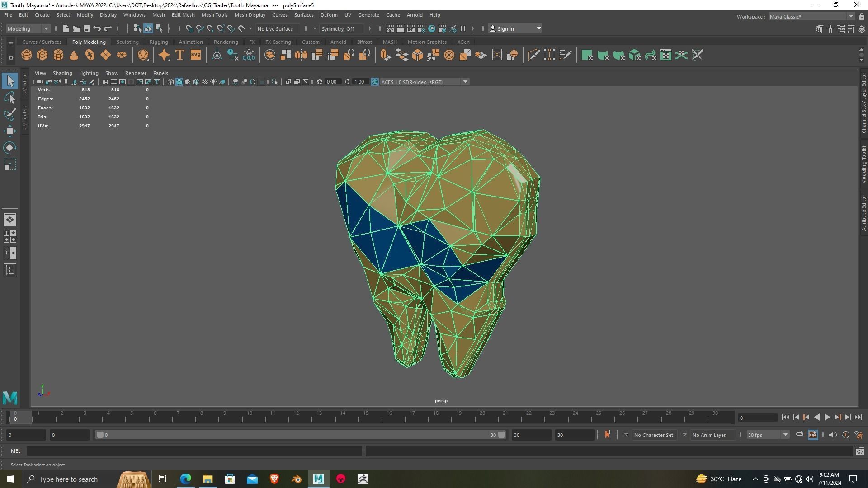Create a polygon sphere from the shelf
The width and height of the screenshot is (868, 488).
click(27, 55)
